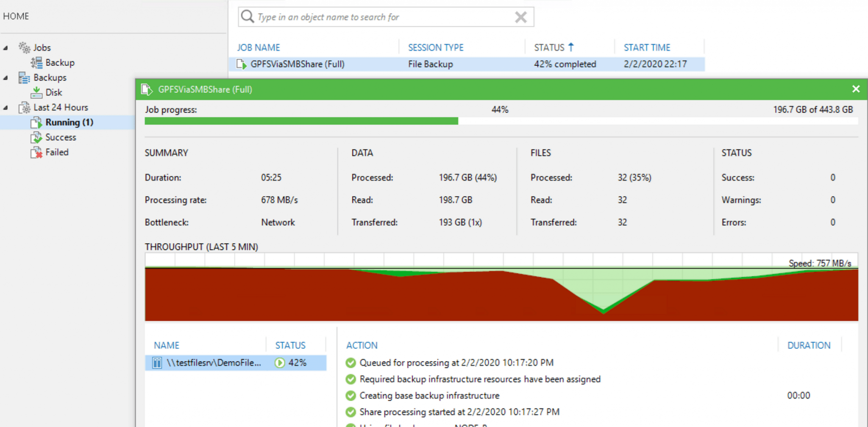Collapse the Jobs tree node
The image size is (868, 427).
[x=5, y=47]
